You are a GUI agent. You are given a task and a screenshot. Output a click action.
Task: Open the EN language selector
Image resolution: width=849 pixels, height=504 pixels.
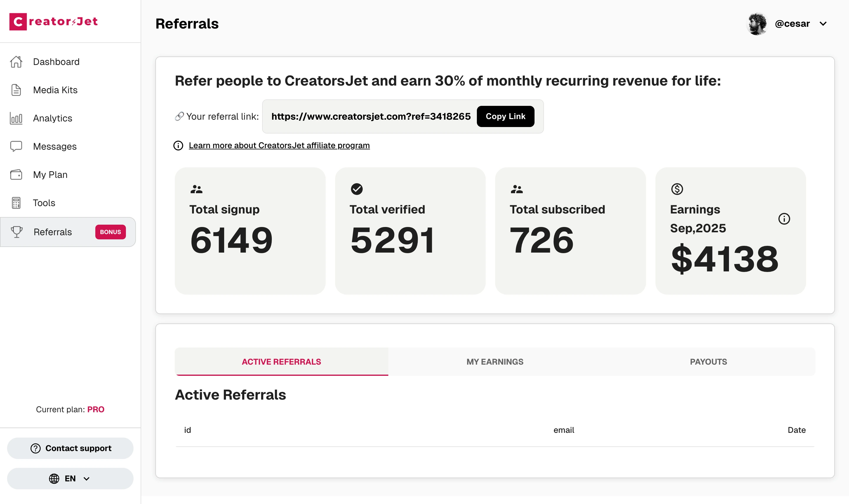click(x=70, y=478)
